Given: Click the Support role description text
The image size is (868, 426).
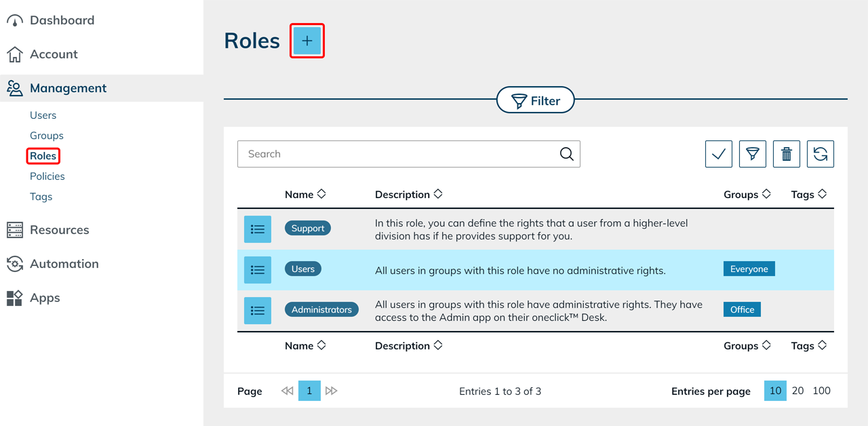Looking at the screenshot, I should [532, 230].
